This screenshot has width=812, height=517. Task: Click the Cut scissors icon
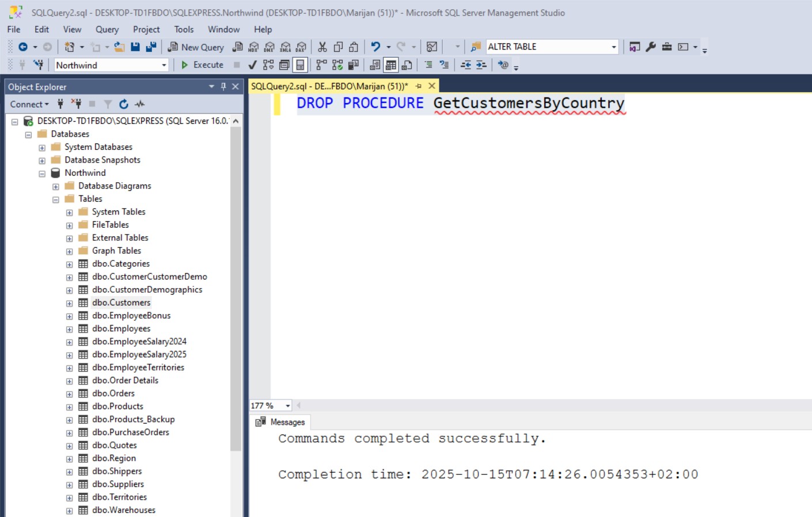pos(322,47)
